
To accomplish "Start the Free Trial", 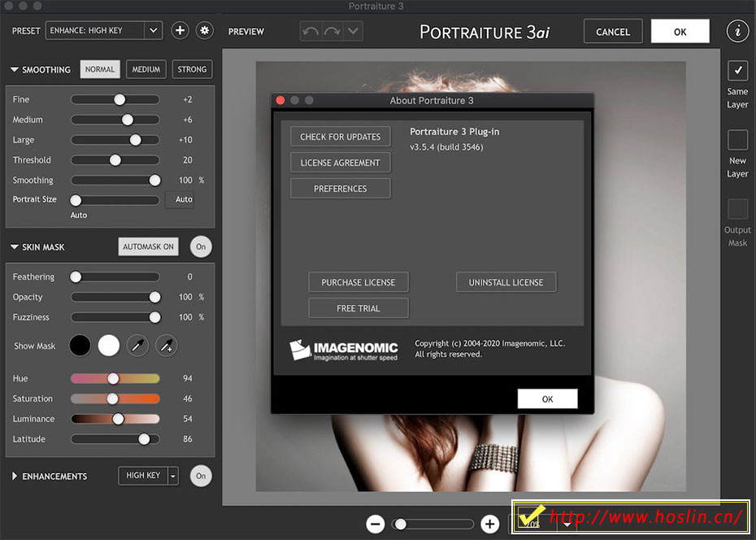I will [358, 308].
